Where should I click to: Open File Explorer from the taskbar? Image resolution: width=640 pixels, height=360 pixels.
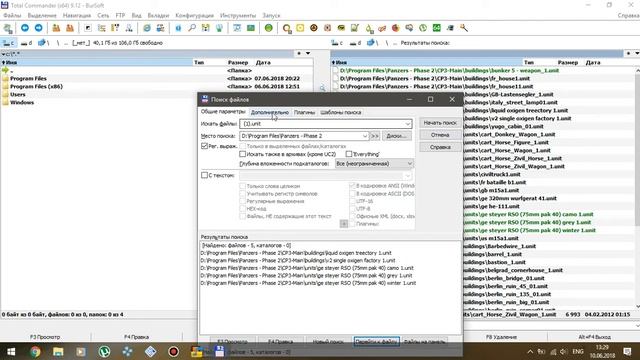click(58, 351)
